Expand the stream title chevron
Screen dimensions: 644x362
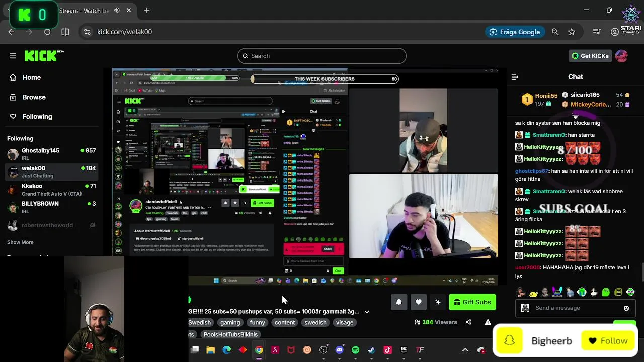[367, 312]
